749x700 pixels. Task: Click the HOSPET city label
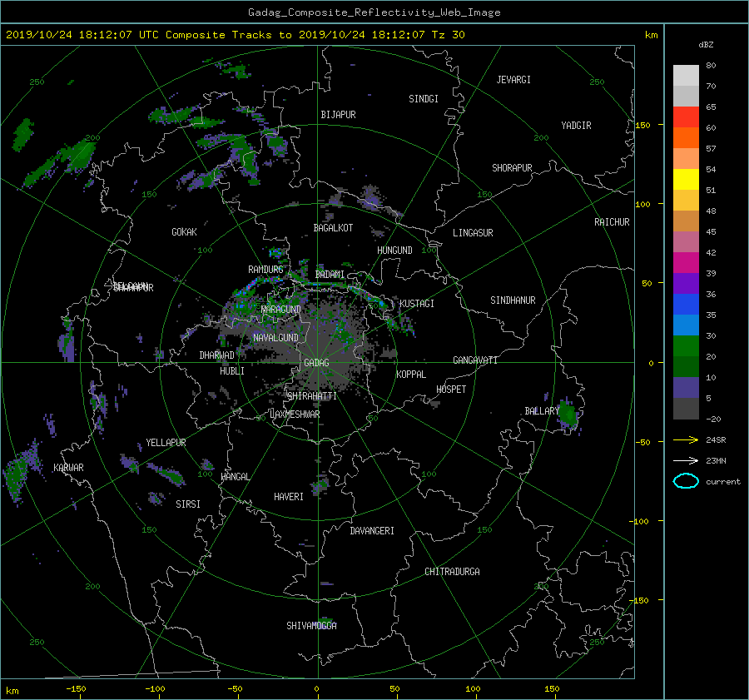451,390
